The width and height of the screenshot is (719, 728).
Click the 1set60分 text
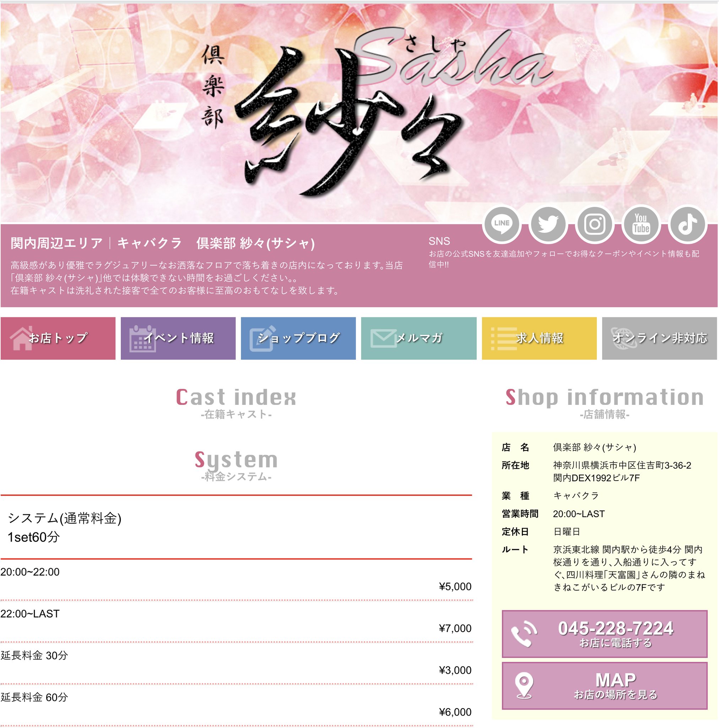[x=33, y=537]
